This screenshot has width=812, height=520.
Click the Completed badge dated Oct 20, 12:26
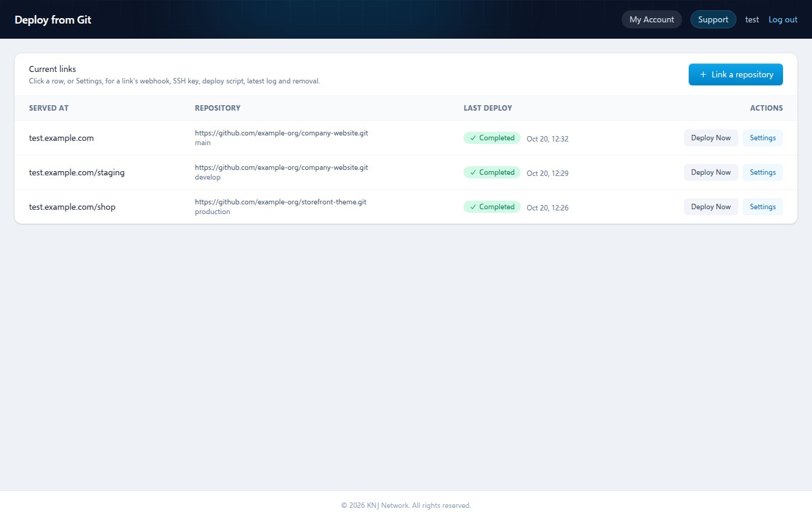(x=492, y=207)
